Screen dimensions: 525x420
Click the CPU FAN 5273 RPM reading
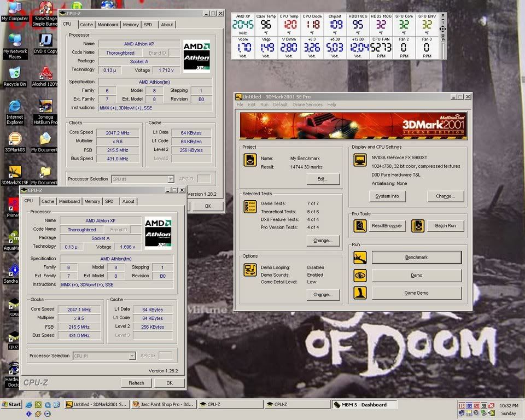coord(381,48)
